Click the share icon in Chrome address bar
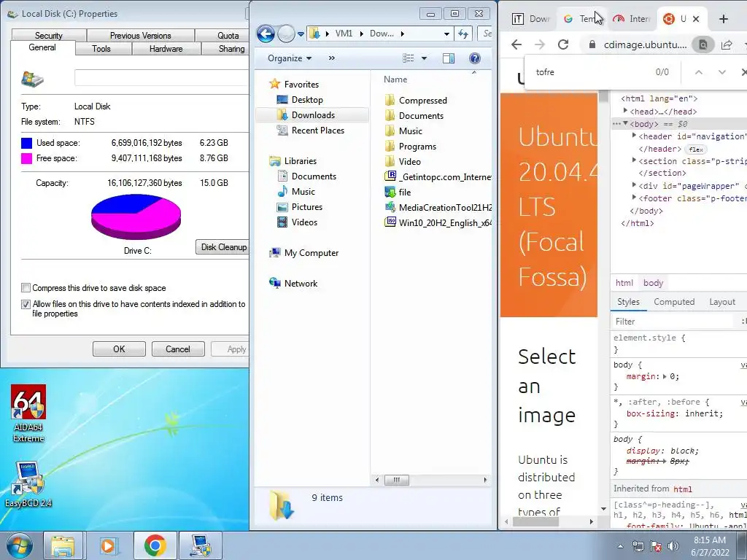Viewport: 747px width, 560px height. [x=727, y=44]
